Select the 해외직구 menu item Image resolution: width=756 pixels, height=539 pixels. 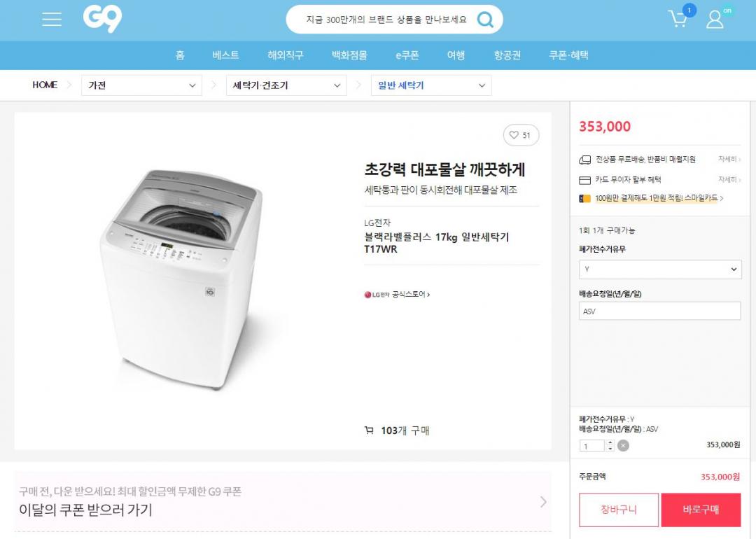click(286, 55)
